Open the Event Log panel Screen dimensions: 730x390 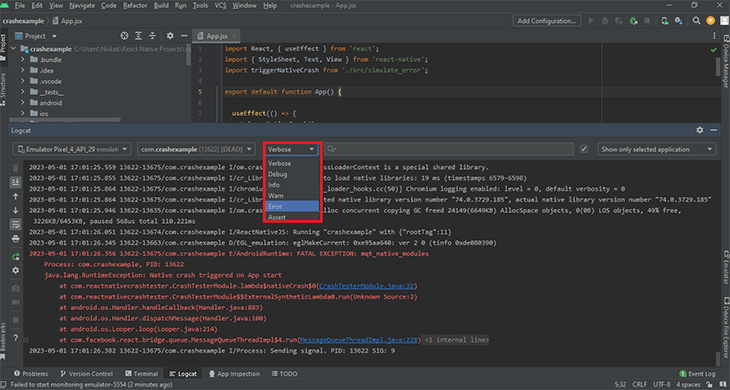click(x=697, y=374)
